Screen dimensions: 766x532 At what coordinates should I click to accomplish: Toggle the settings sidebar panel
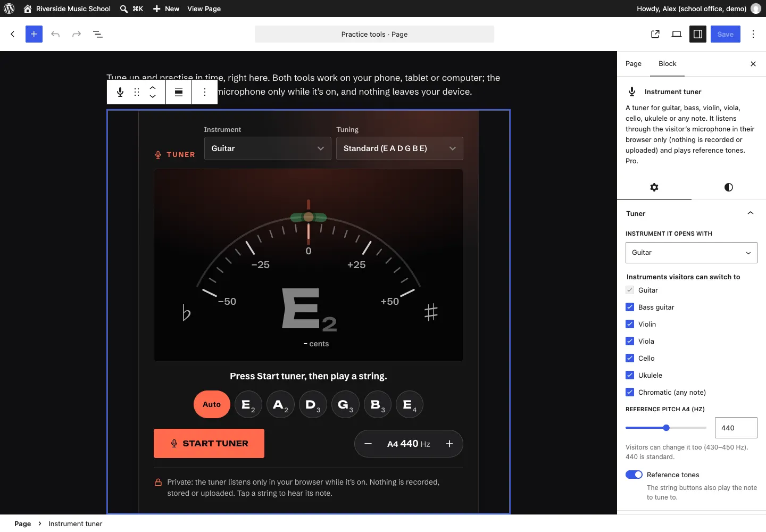tap(698, 34)
